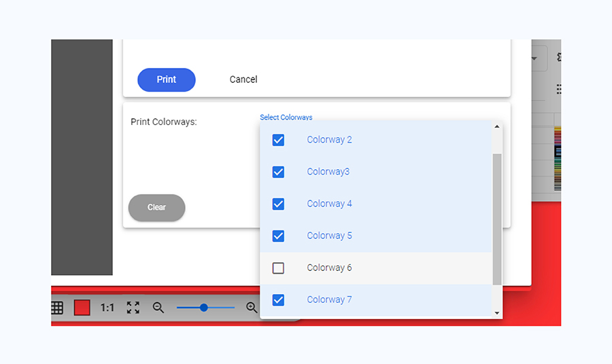Click the fit-to-screen expand icon

[133, 308]
